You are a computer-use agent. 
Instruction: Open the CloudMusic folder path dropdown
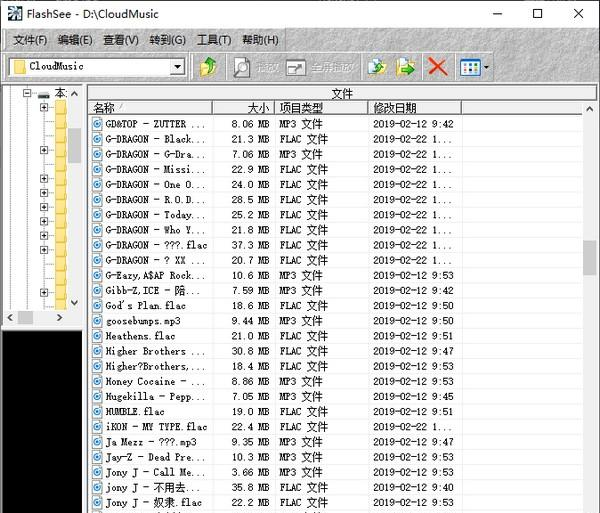(x=177, y=67)
